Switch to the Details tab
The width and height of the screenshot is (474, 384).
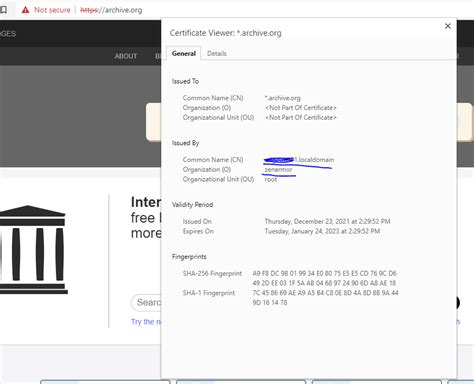217,54
